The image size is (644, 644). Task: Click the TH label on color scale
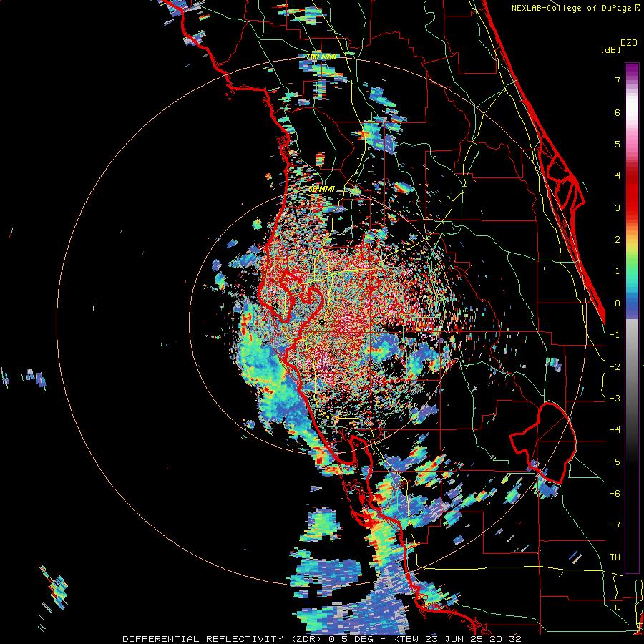tap(615, 557)
